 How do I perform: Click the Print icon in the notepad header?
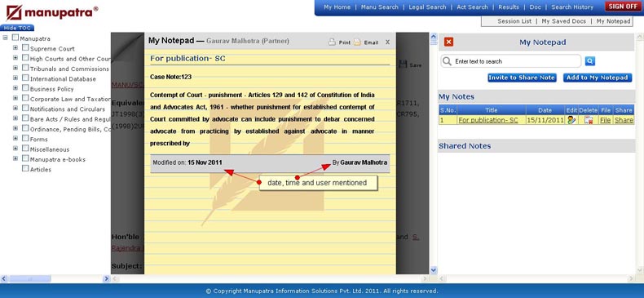(333, 42)
